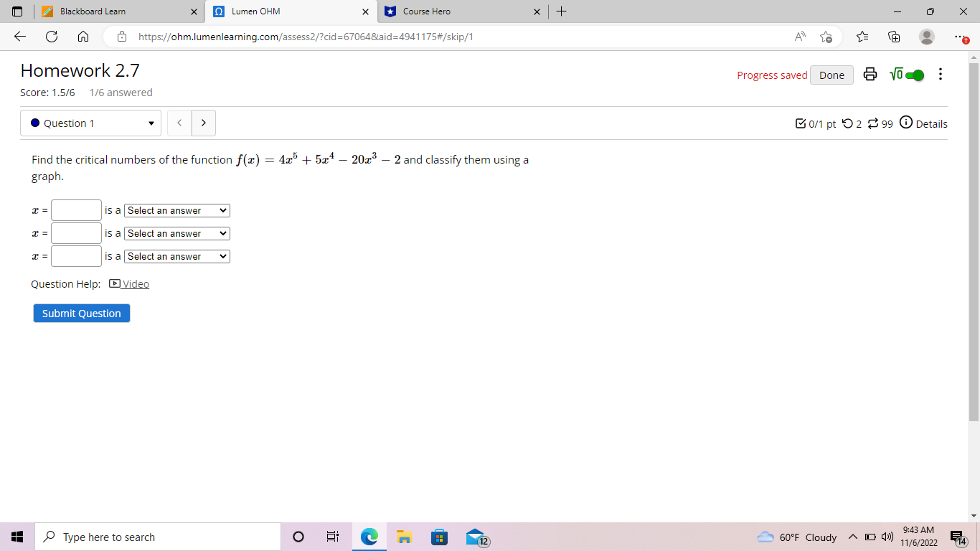
Task: Open the Question 1 selector dropdown
Action: coord(90,123)
